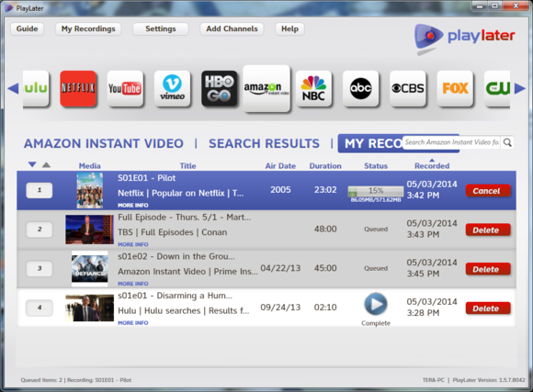Click the queue position 2 box
Viewport: 533px width, 392px height.
40,230
